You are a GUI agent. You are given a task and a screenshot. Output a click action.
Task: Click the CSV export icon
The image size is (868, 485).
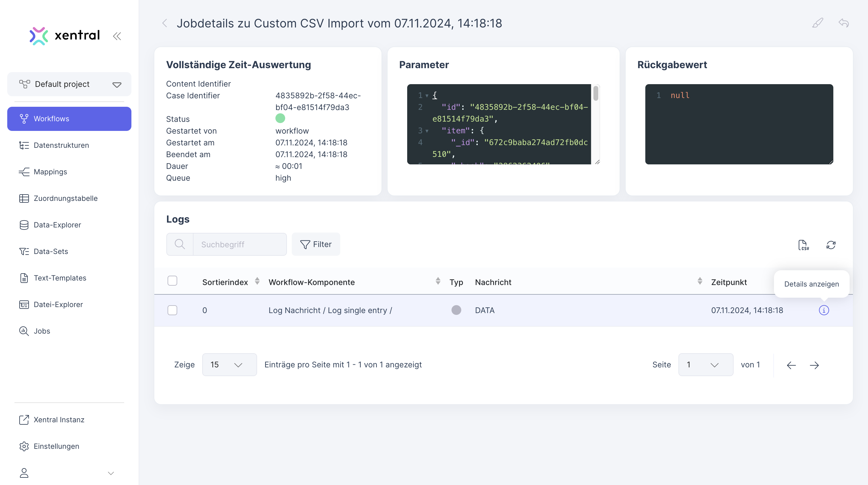coord(803,245)
